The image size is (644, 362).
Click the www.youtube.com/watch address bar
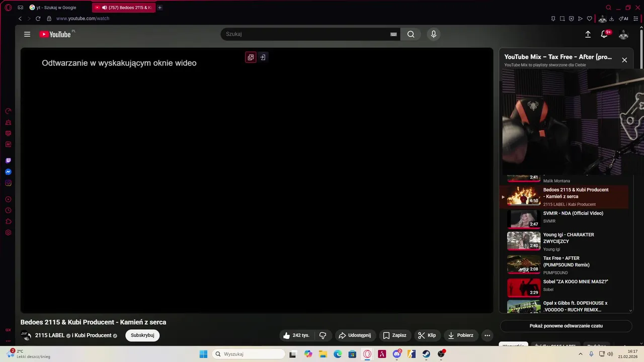coord(83,19)
